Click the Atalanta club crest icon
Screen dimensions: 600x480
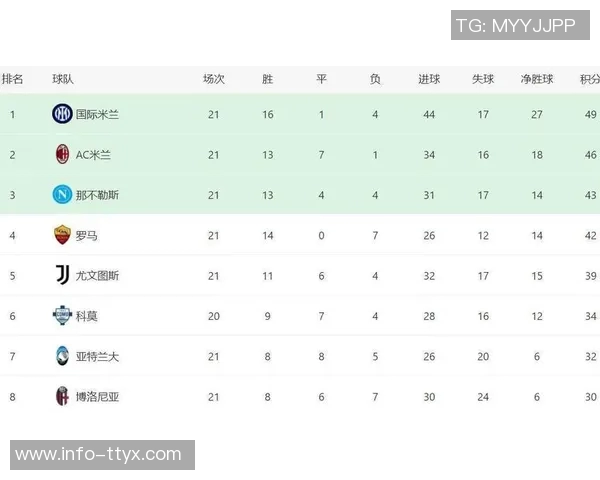pyautogui.click(x=62, y=356)
